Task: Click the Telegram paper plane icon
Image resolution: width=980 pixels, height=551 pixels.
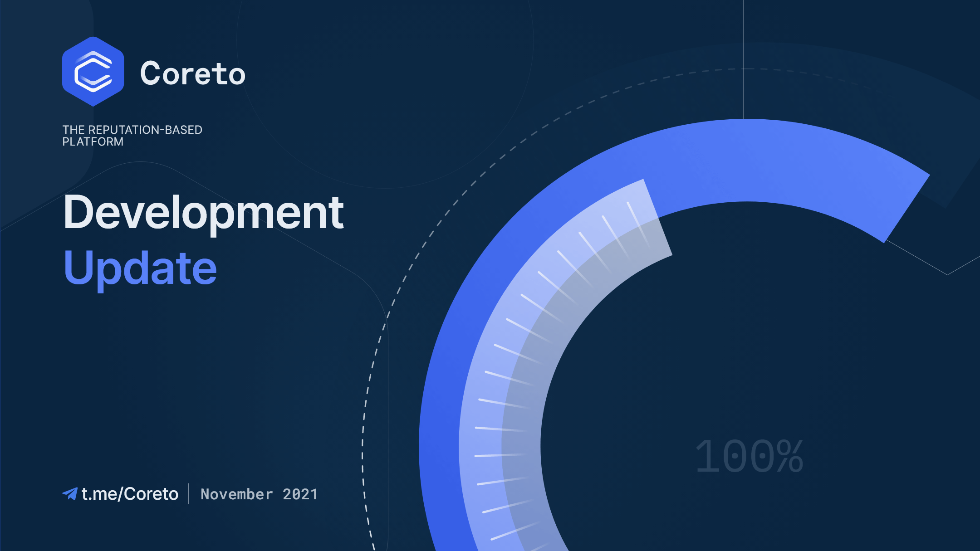Action: tap(70, 494)
